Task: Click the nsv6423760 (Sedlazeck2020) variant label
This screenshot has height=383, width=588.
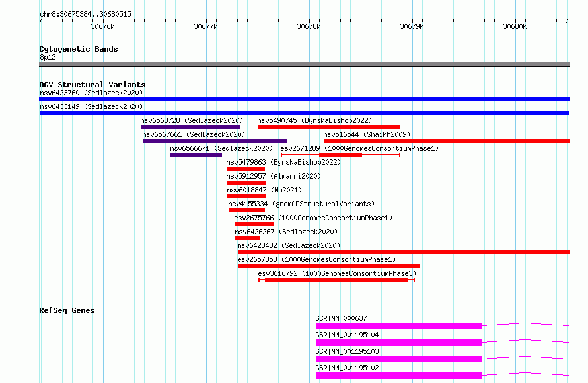Action: point(91,93)
